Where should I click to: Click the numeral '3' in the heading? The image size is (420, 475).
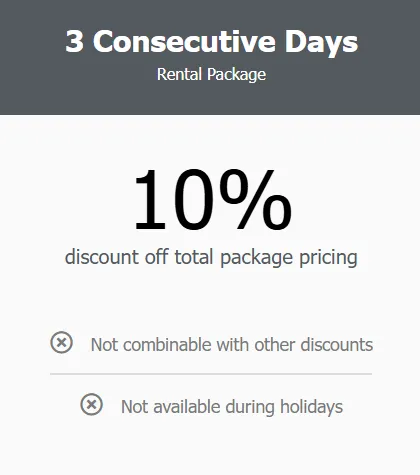[74, 41]
